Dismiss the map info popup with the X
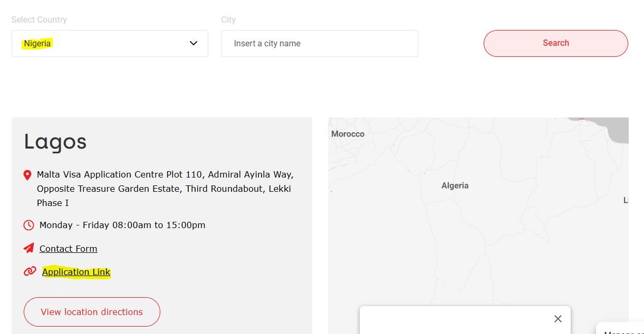The image size is (644, 334). pyautogui.click(x=558, y=319)
